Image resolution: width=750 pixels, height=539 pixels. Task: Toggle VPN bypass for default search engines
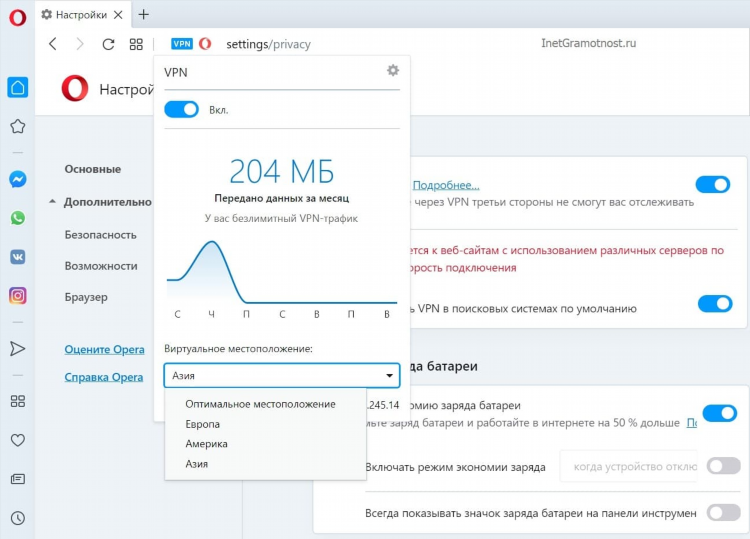[715, 304]
